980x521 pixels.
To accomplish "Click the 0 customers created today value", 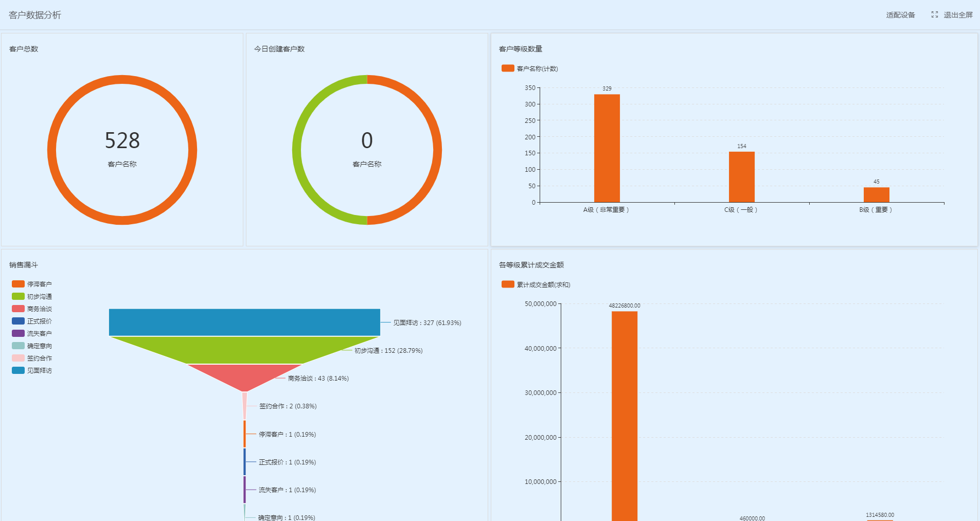I will click(x=367, y=140).
